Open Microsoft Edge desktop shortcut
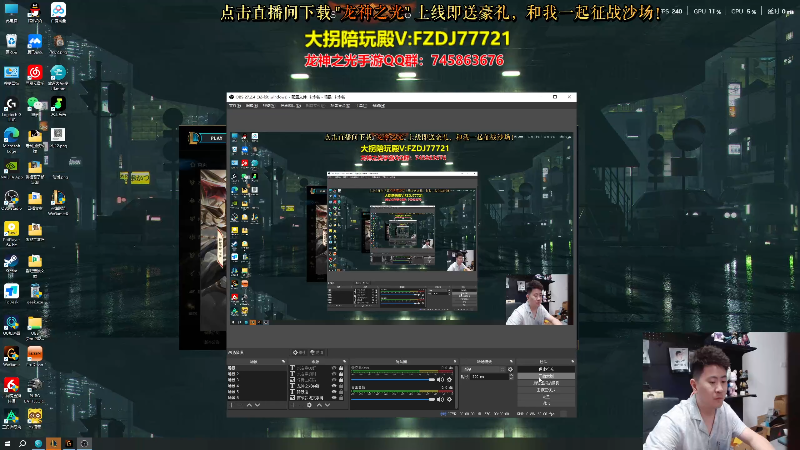Image resolution: width=800 pixels, height=450 pixels. tap(11, 138)
